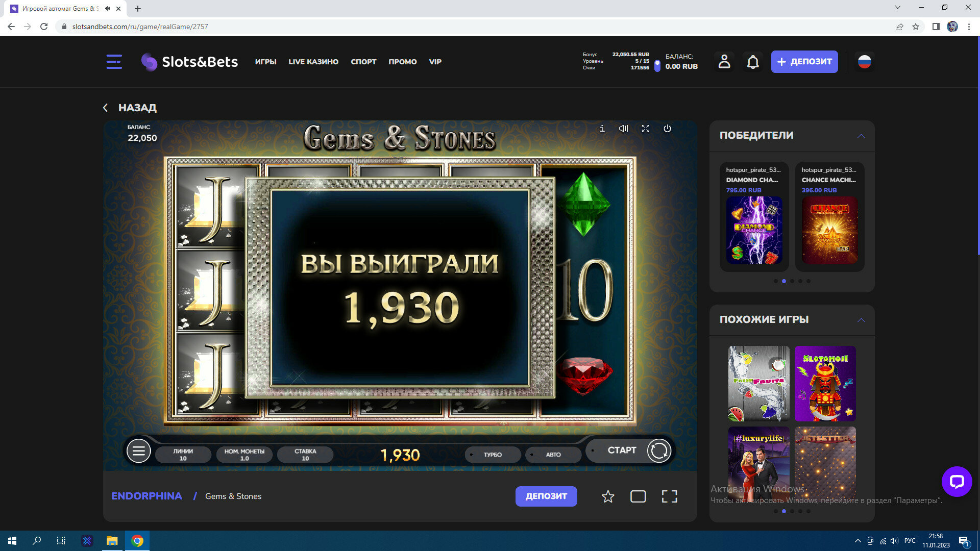Add Gems & Stones to favorites
This screenshot has height=551, width=980.
coord(607,496)
